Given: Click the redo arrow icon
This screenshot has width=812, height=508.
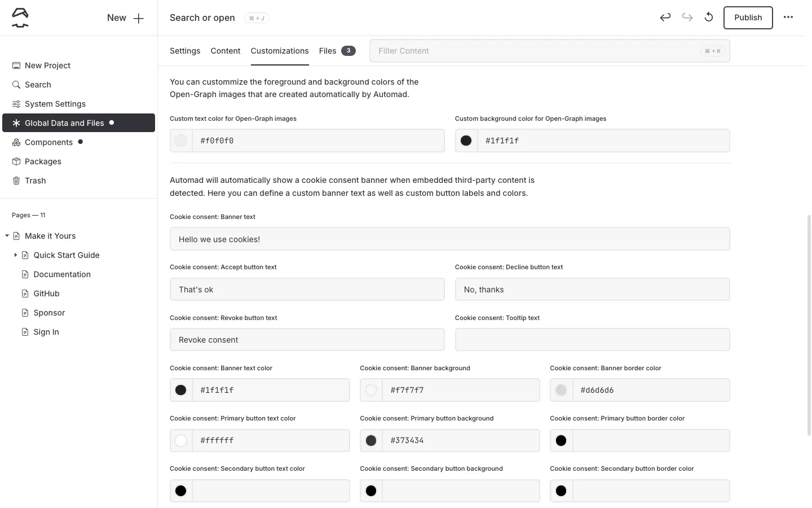Looking at the screenshot, I should (687, 17).
